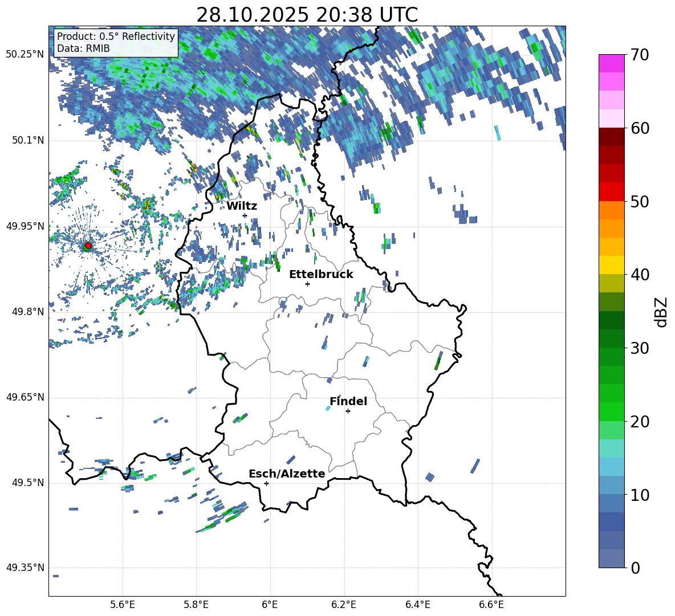Click the Findel station cross marker
675x616 pixels.
pyautogui.click(x=348, y=411)
